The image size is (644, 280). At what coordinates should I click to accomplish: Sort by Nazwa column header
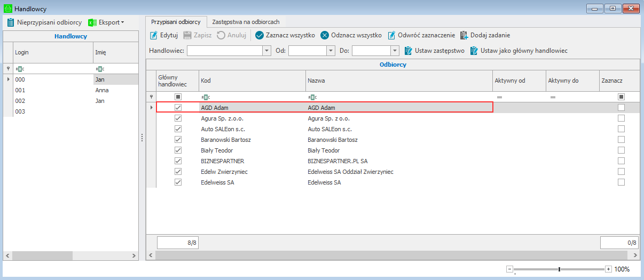pyautogui.click(x=398, y=81)
